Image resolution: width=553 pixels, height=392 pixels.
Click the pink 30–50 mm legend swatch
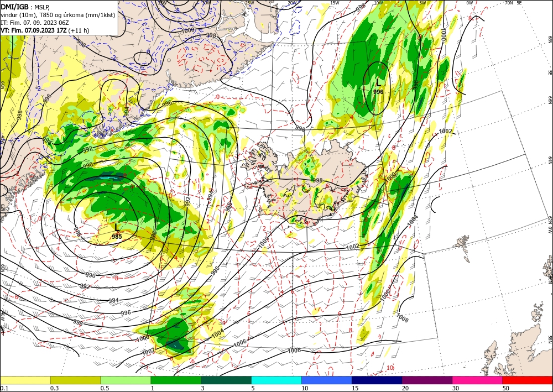coord(478,380)
